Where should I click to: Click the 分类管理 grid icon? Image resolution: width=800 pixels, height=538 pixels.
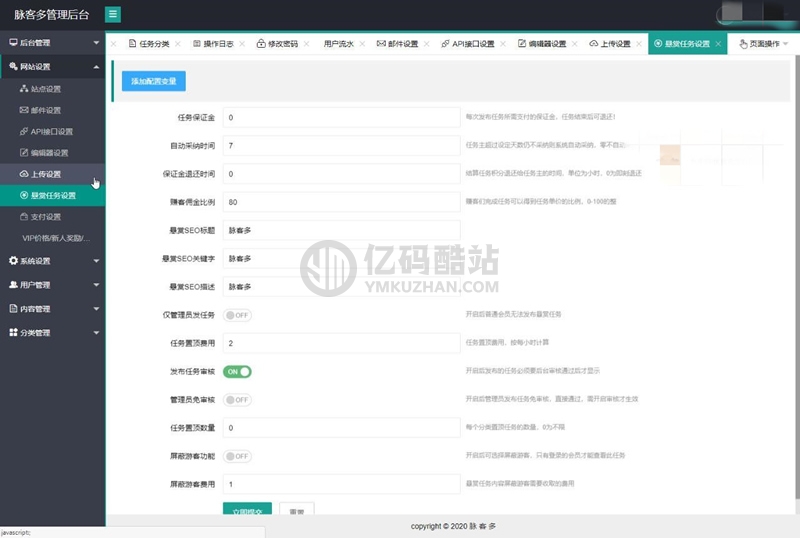click(x=13, y=332)
